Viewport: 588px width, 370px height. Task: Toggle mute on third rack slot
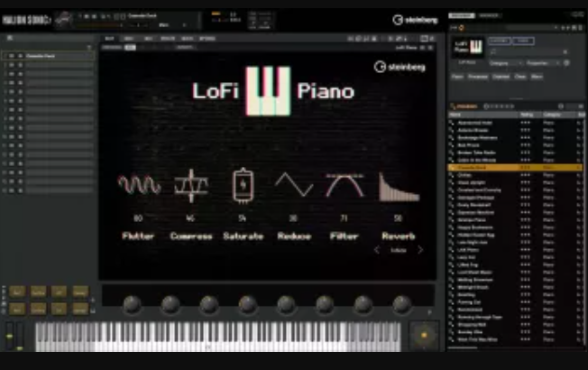pyautogui.click(x=12, y=74)
